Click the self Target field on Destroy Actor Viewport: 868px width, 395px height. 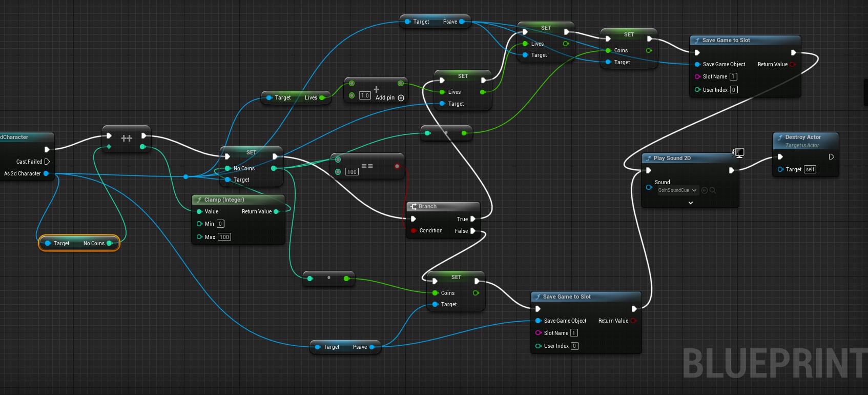(x=810, y=169)
